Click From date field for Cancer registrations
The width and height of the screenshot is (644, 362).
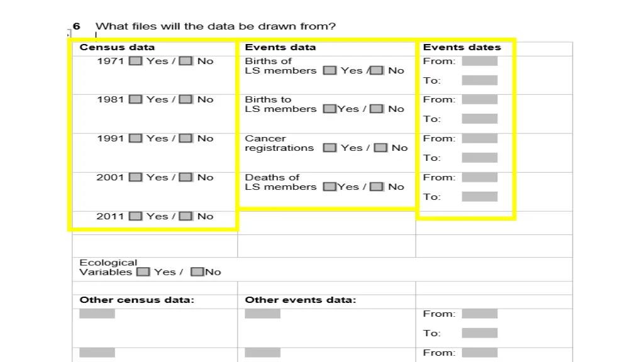pyautogui.click(x=479, y=138)
